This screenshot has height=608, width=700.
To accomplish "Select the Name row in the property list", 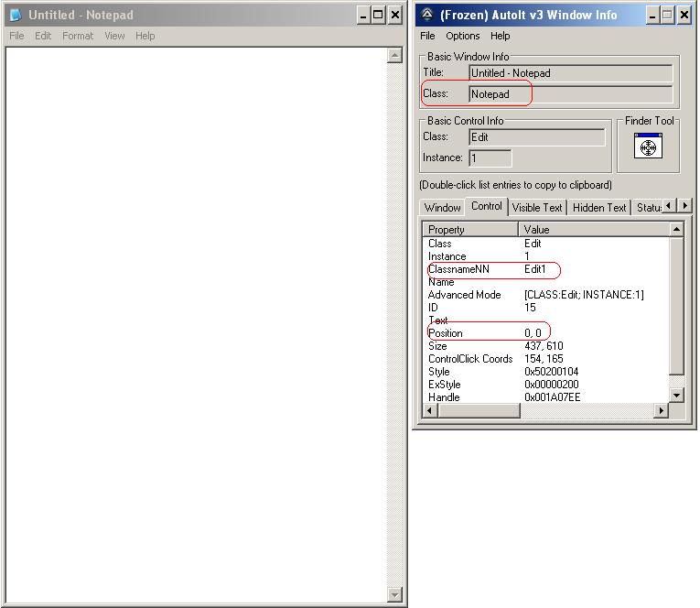I will 546,282.
